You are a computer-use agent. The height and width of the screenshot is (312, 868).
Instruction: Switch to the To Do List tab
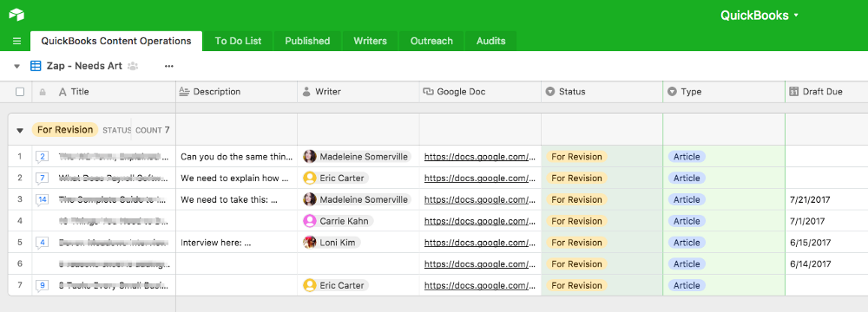pyautogui.click(x=238, y=41)
